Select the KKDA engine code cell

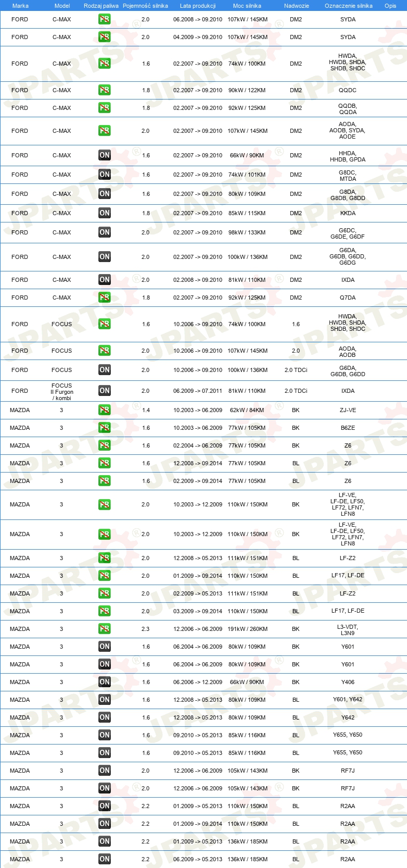348,213
